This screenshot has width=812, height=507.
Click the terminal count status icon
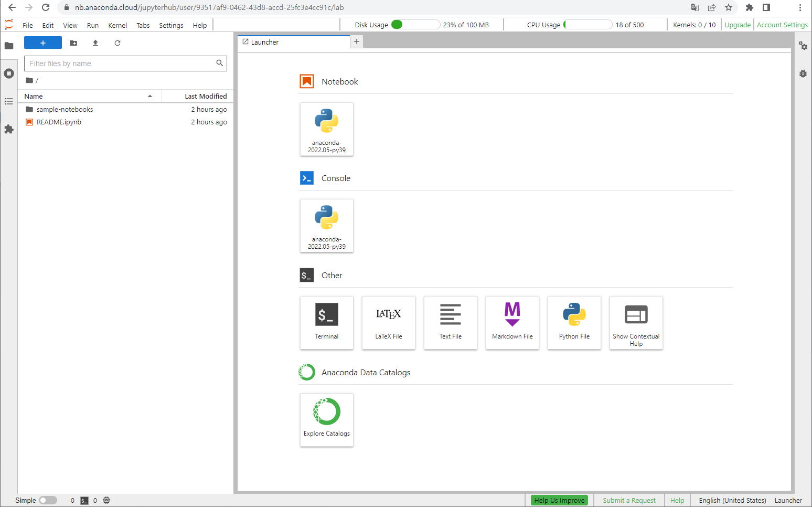tap(84, 501)
